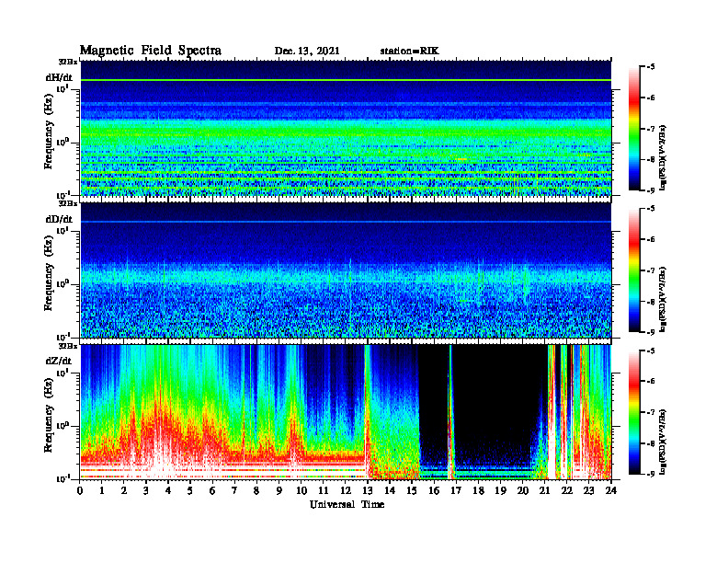Click the "Universal Time" axis title

(347, 504)
